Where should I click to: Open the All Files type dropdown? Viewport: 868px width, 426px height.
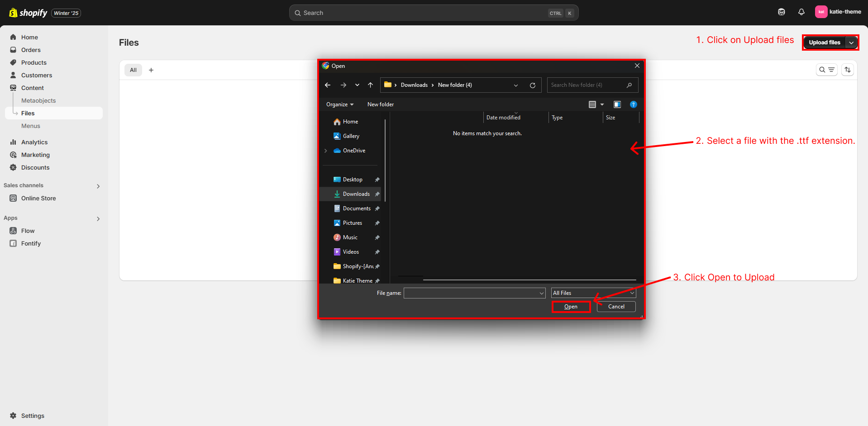[x=593, y=293]
